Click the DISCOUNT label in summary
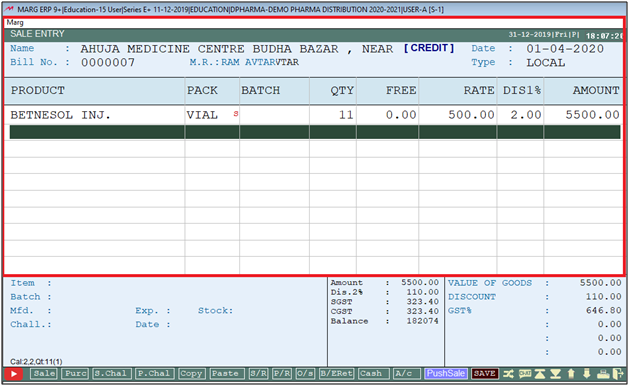This screenshot has height=386, width=630. point(472,297)
